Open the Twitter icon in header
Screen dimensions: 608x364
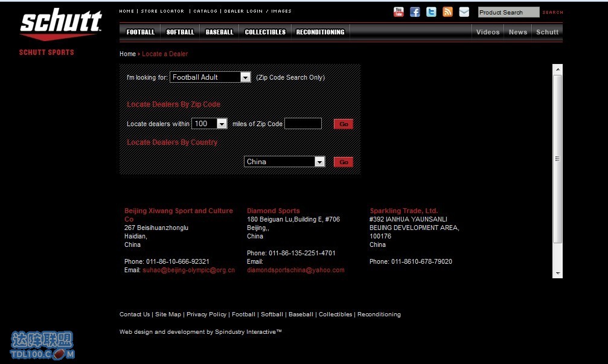[x=431, y=12]
